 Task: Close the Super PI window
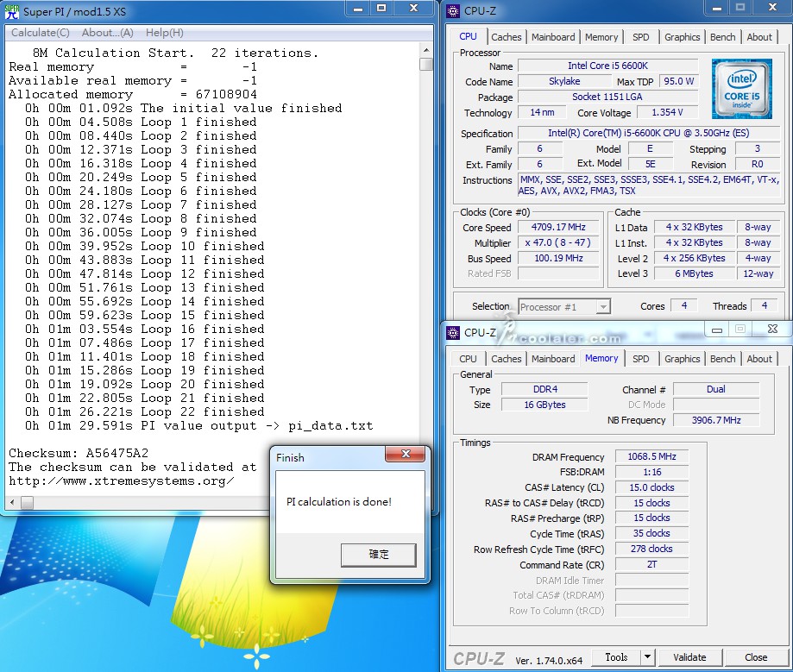413,9
